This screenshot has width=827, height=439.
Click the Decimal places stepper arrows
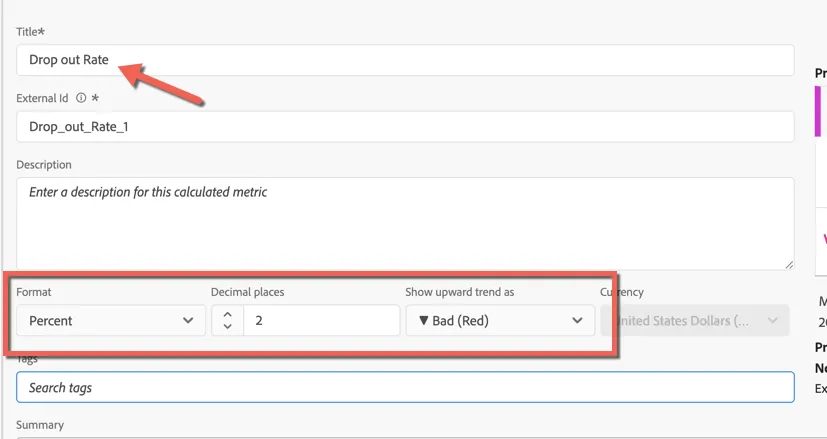227,320
